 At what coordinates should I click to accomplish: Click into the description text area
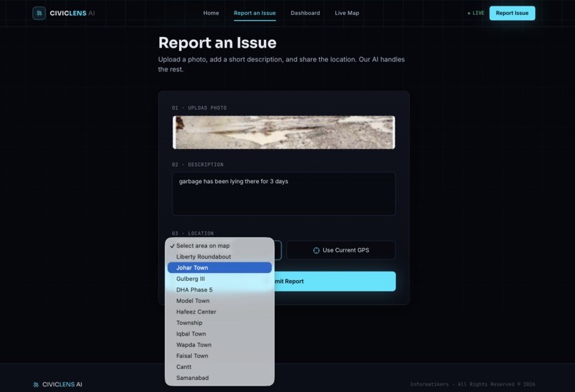283,193
